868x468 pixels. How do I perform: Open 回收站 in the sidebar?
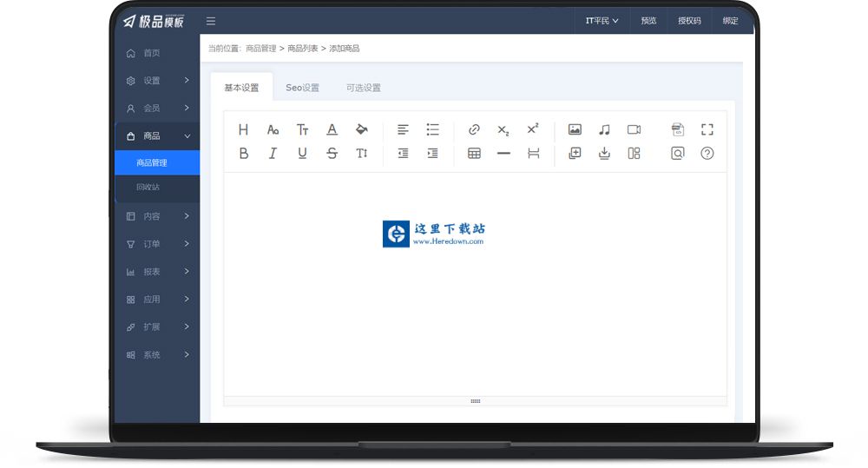[148, 187]
